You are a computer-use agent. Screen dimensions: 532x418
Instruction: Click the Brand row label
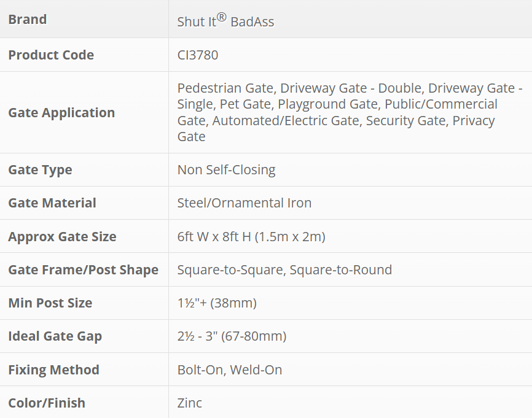tap(28, 20)
